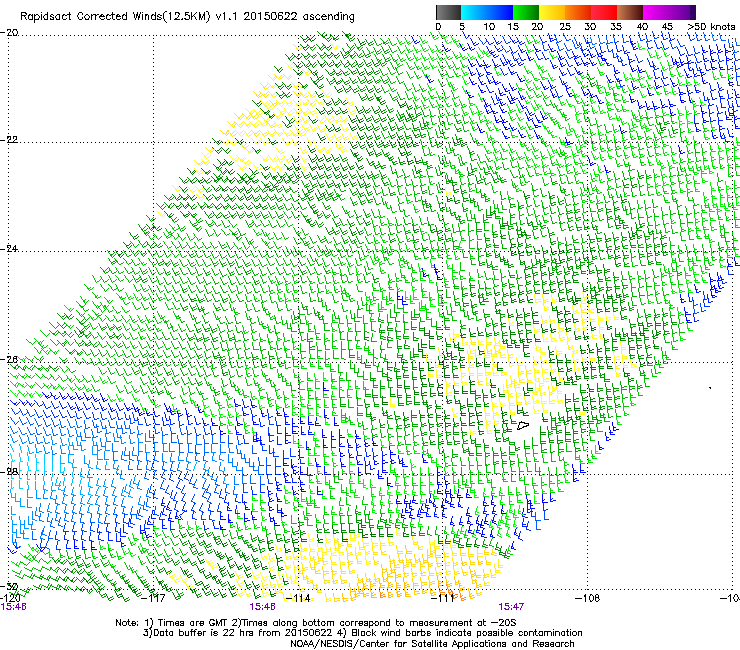Click the red 30-35 knots legend swatch
The width and height of the screenshot is (740, 650).
604,12
